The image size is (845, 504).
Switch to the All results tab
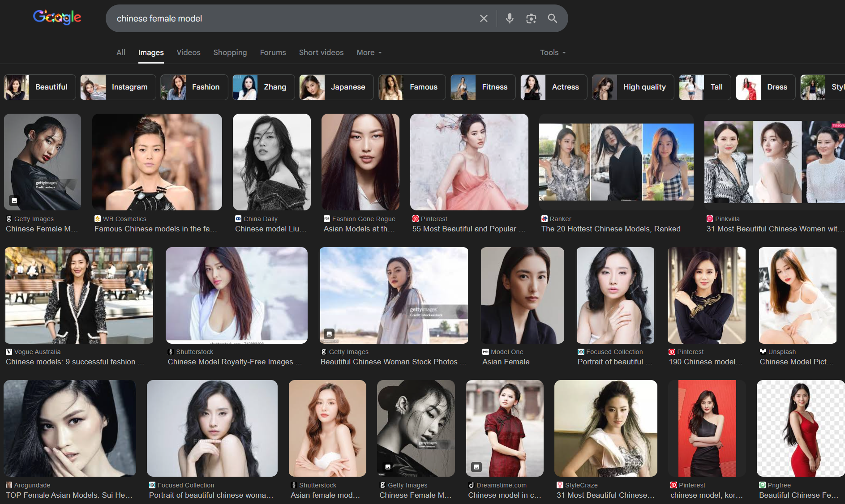coord(121,52)
